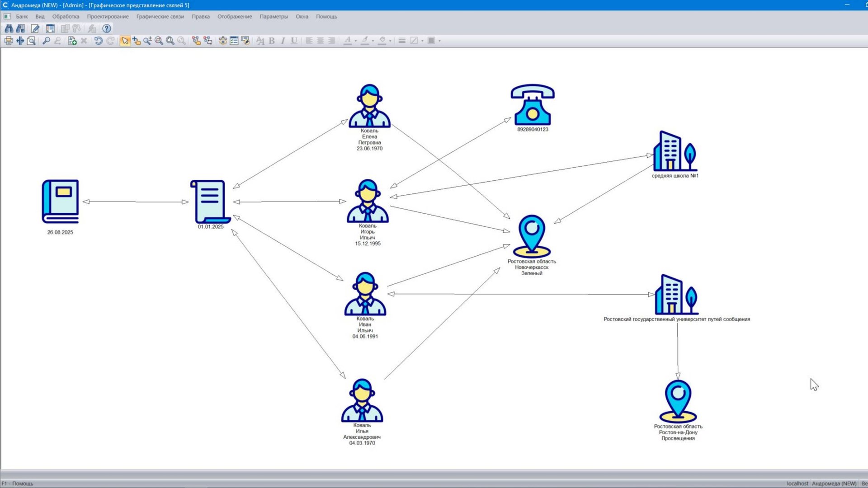The height and width of the screenshot is (488, 868).
Task: Open the Графические связи menu
Action: 160,16
